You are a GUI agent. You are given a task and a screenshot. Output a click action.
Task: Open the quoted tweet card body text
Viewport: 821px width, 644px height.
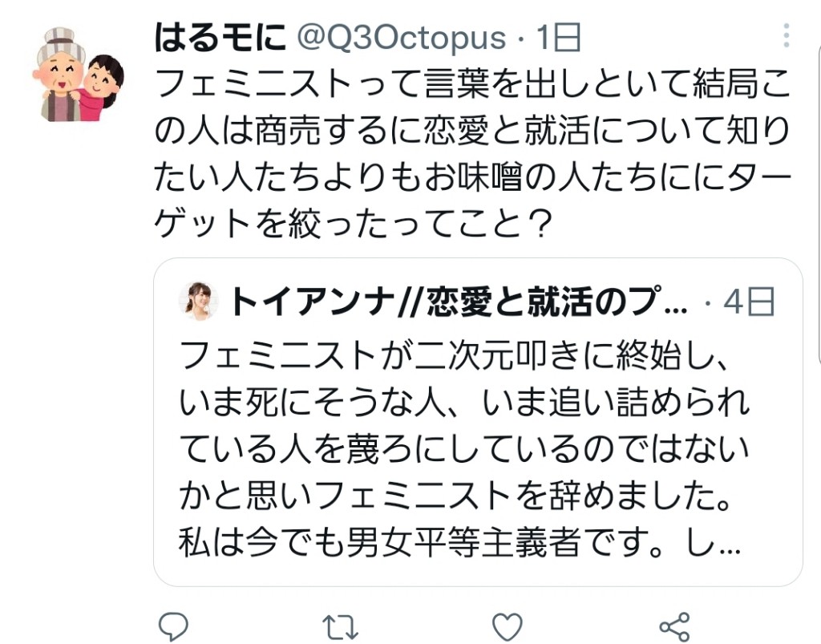click(463, 448)
